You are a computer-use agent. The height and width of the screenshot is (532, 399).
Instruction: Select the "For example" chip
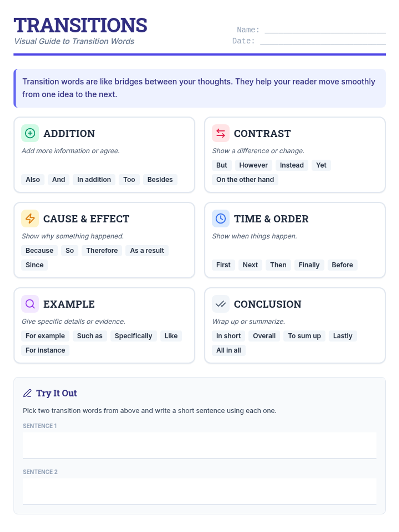pyautogui.click(x=45, y=336)
